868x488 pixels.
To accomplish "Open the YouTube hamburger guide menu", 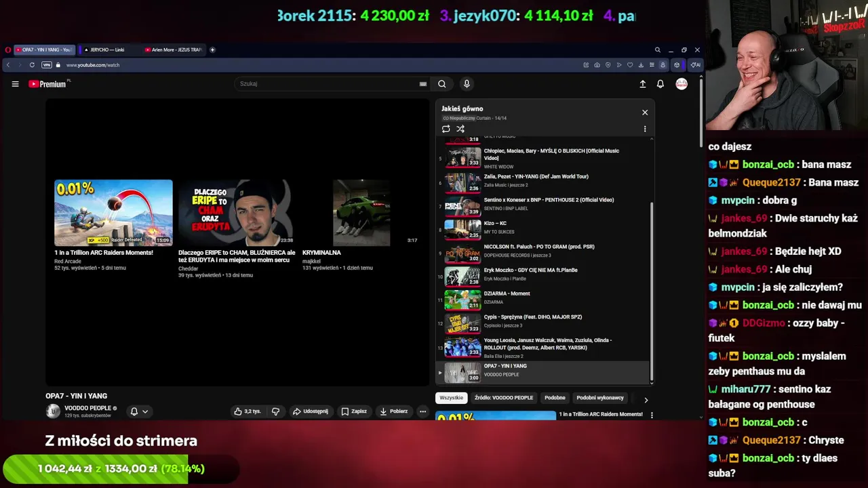I will tap(15, 84).
